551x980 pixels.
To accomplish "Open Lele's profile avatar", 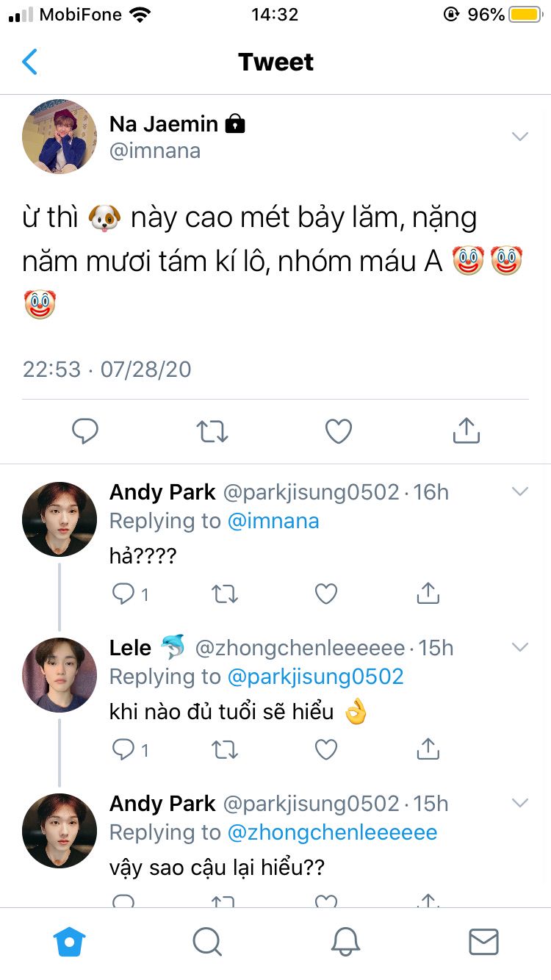I will (60, 674).
